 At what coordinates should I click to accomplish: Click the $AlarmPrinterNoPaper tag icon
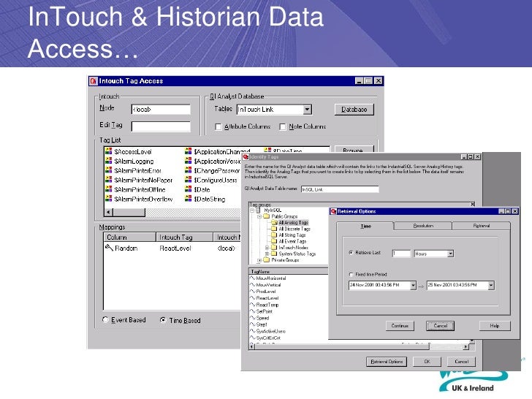109,180
